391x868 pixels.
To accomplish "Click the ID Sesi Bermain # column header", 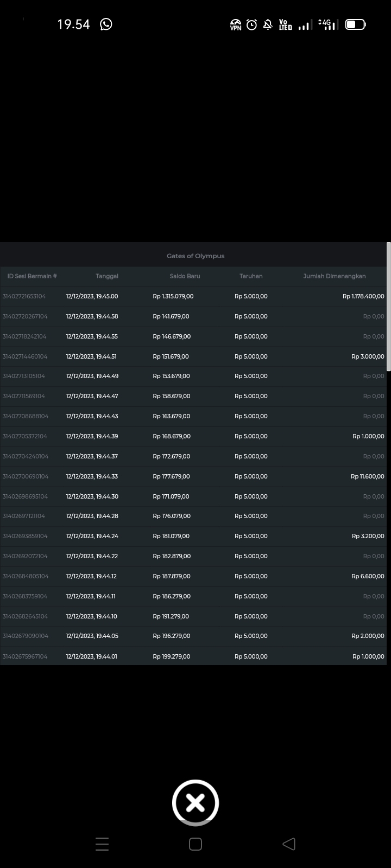I will 32,276.
